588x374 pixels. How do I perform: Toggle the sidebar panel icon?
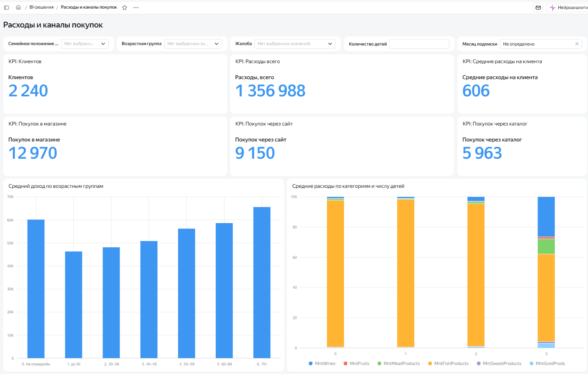coord(7,7)
